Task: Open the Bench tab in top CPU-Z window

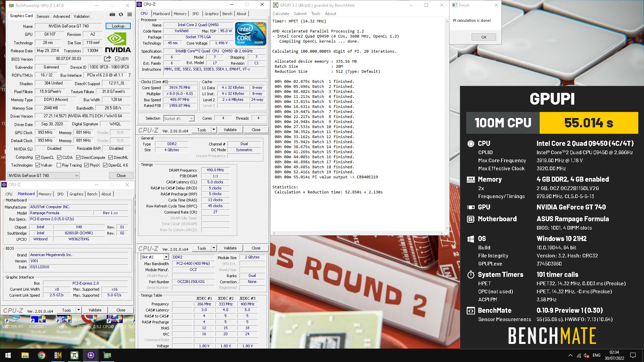Action: click(x=227, y=14)
